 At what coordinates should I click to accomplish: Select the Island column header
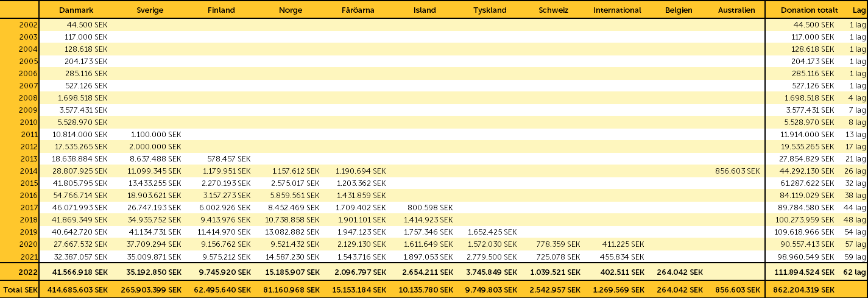coord(425,10)
